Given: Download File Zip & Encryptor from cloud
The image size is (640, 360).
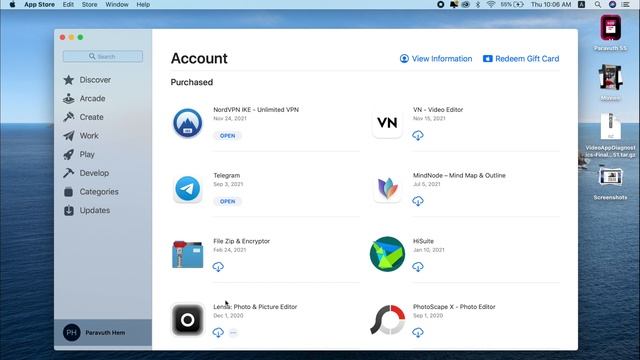Looking at the screenshot, I should (218, 267).
